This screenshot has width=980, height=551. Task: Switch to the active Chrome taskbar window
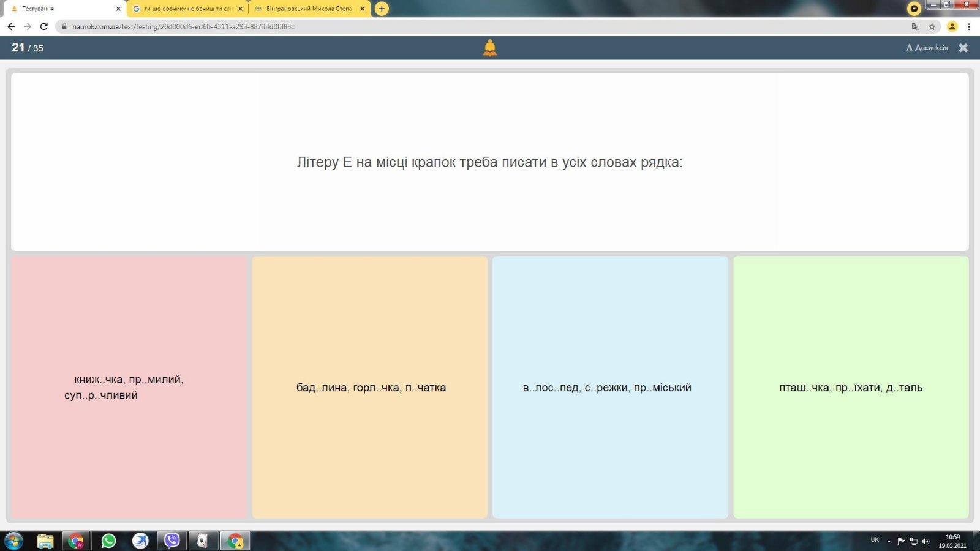pyautogui.click(x=235, y=541)
